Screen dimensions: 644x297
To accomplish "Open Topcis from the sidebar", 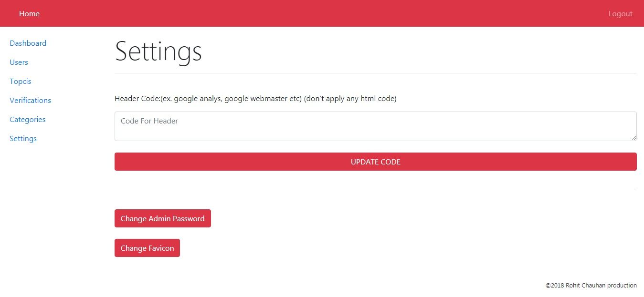I will 20,82.
